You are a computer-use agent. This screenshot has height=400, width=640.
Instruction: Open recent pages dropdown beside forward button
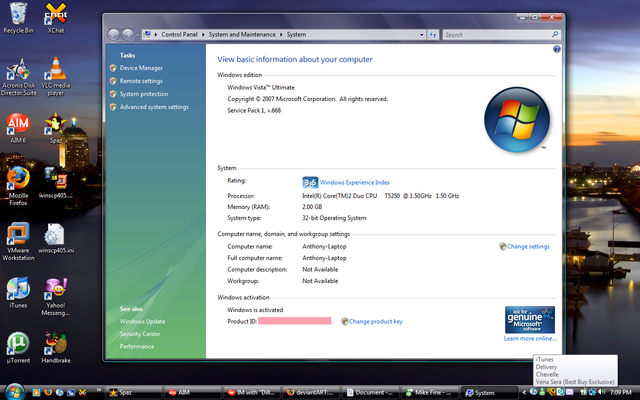[x=137, y=35]
